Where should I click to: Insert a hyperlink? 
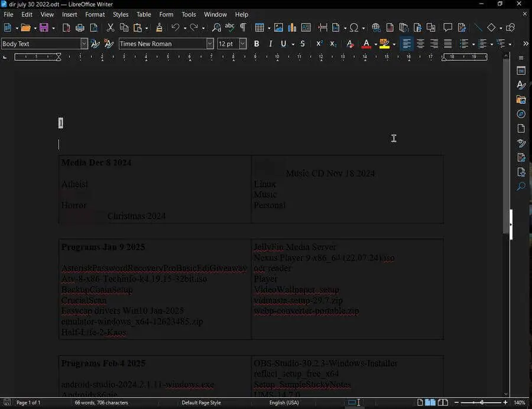point(376,28)
